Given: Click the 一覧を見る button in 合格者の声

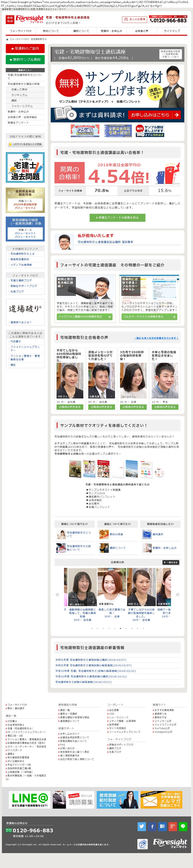Looking at the screenshot, I should pyautogui.click(x=170, y=562).
